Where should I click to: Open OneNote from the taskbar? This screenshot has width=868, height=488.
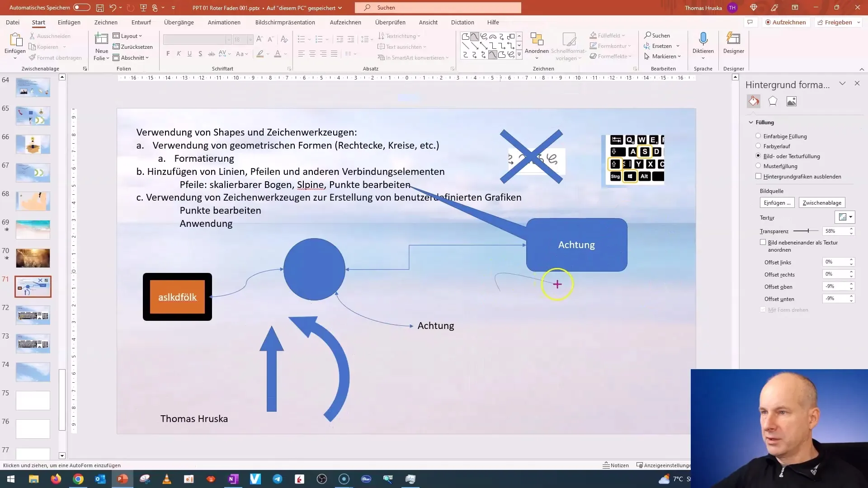click(233, 479)
